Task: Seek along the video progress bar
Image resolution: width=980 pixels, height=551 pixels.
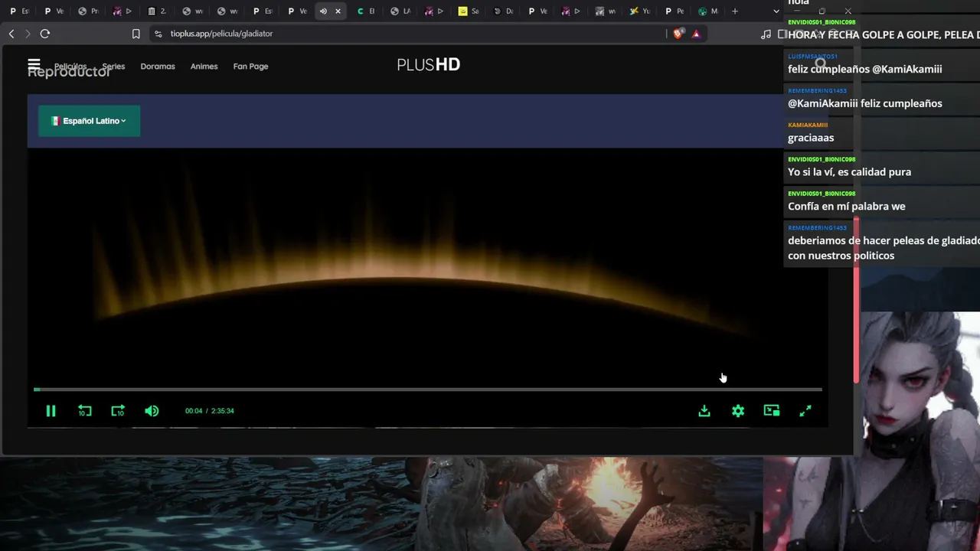Action: (428, 390)
